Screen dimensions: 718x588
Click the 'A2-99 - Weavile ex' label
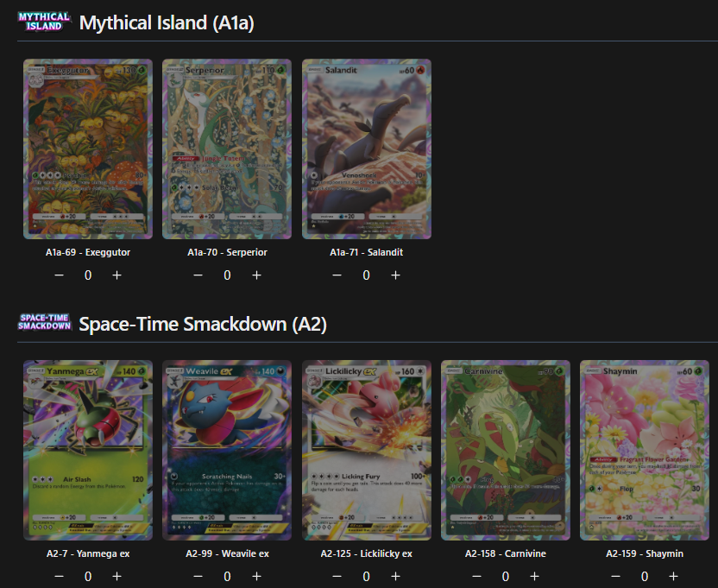(227, 553)
